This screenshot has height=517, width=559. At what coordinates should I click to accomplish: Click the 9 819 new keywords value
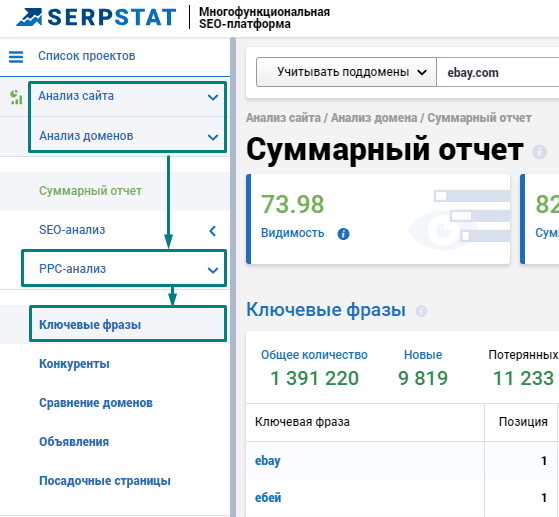(423, 378)
